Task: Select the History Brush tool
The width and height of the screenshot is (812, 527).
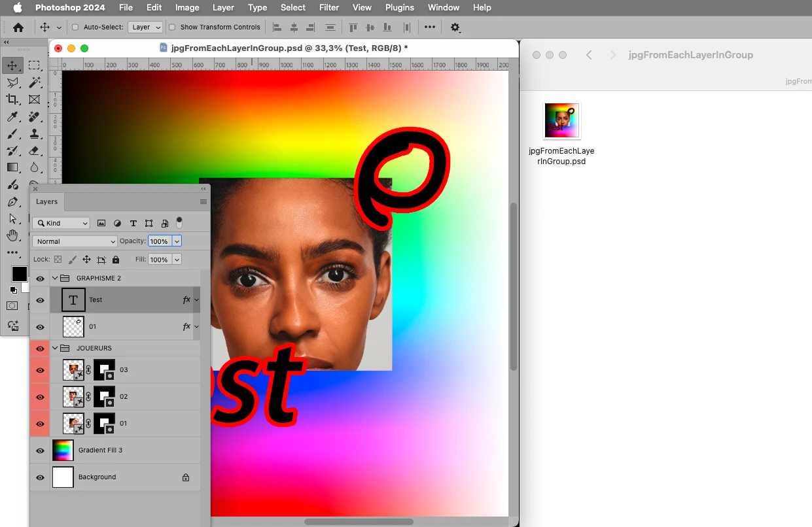Action: [12, 150]
